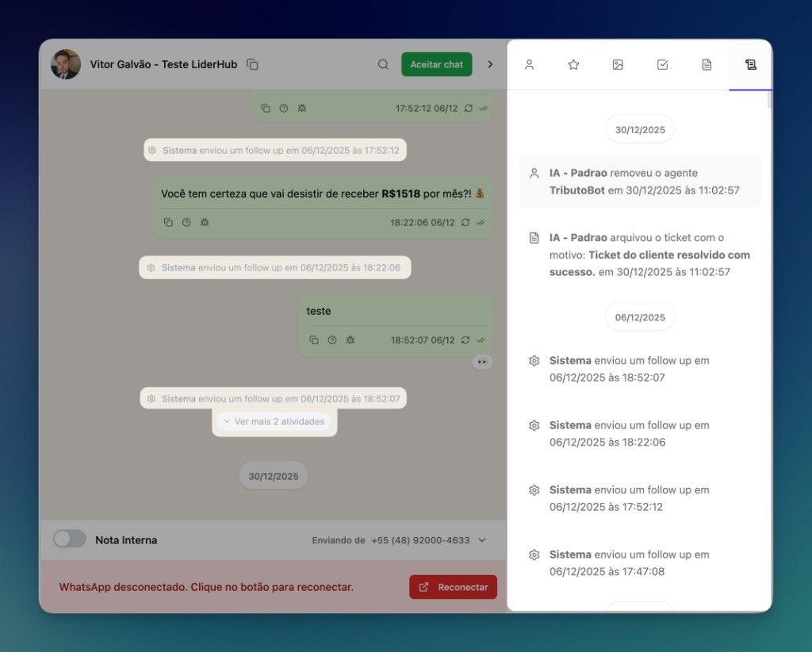The width and height of the screenshot is (812, 652).
Task: Open the Enviando de number dropdown
Action: coord(482,540)
